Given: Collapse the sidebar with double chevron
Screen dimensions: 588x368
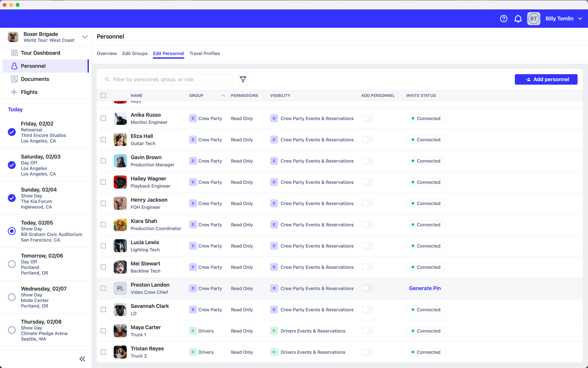Looking at the screenshot, I should click(x=82, y=359).
